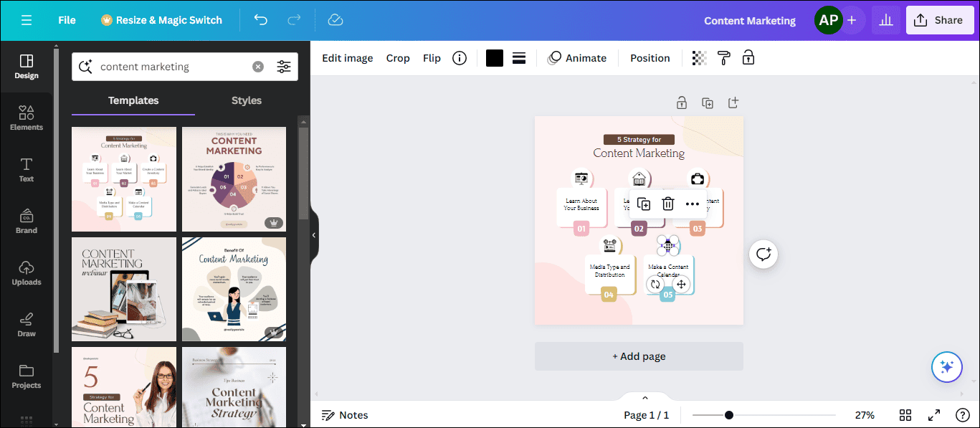Open the Text side panel
The height and width of the screenshot is (428, 980).
point(27,170)
